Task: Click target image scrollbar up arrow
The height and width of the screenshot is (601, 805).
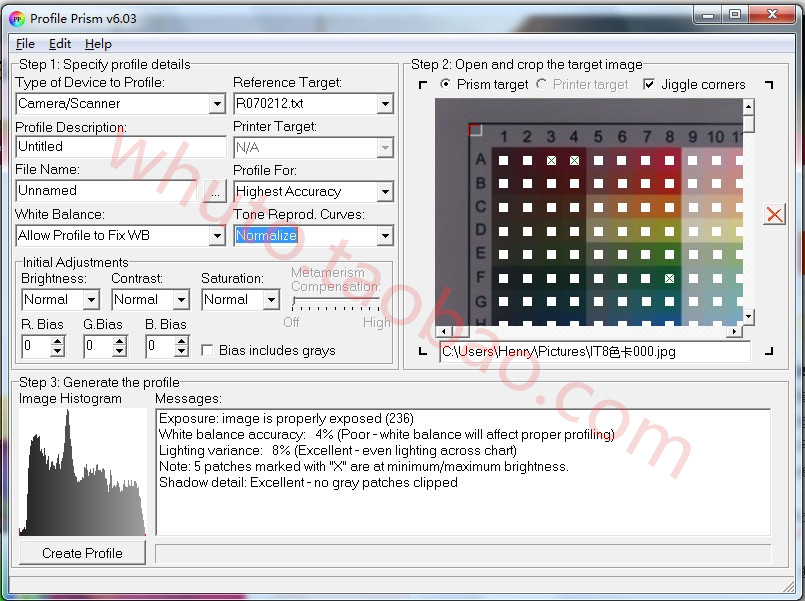Action: [x=749, y=107]
